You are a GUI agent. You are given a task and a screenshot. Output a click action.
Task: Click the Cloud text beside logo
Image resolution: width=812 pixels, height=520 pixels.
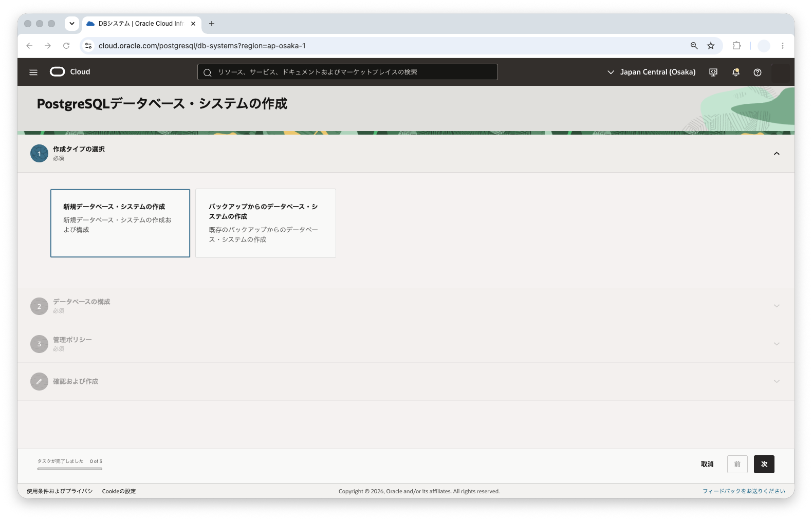[80, 72]
